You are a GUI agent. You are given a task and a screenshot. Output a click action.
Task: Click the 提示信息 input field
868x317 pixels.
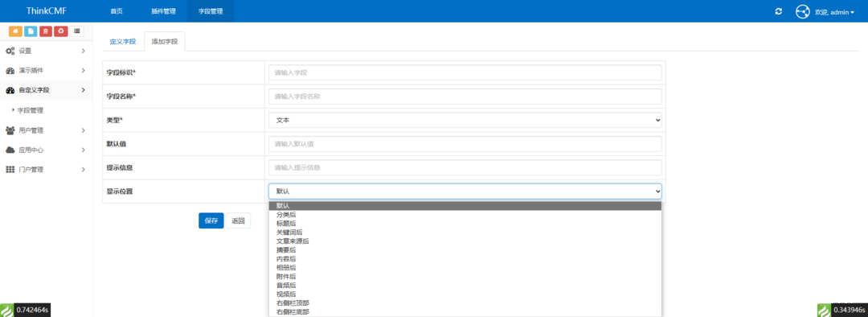tap(465, 167)
